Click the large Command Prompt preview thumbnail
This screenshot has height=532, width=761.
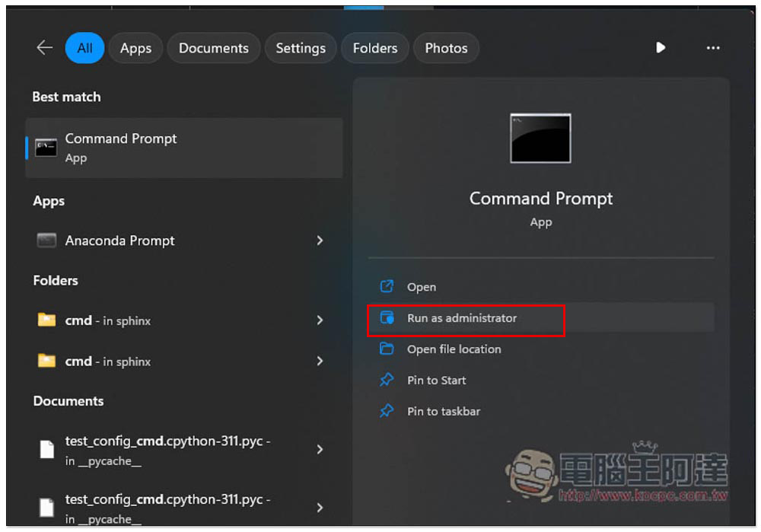pos(540,139)
